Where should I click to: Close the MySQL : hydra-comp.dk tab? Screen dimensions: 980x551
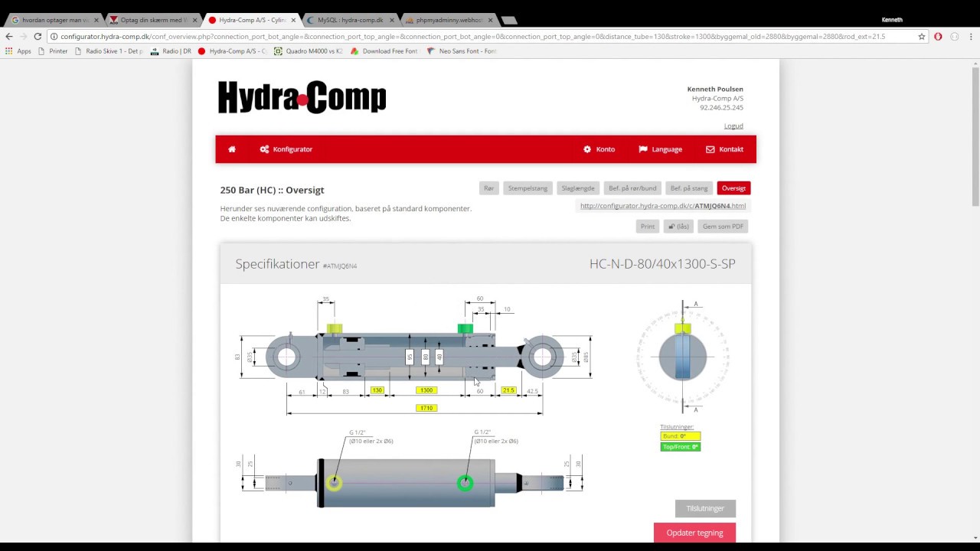tap(391, 20)
